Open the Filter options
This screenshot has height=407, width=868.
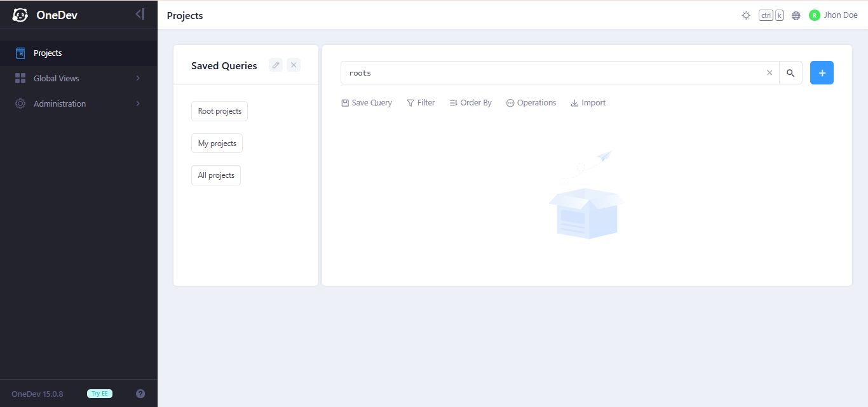click(x=421, y=103)
